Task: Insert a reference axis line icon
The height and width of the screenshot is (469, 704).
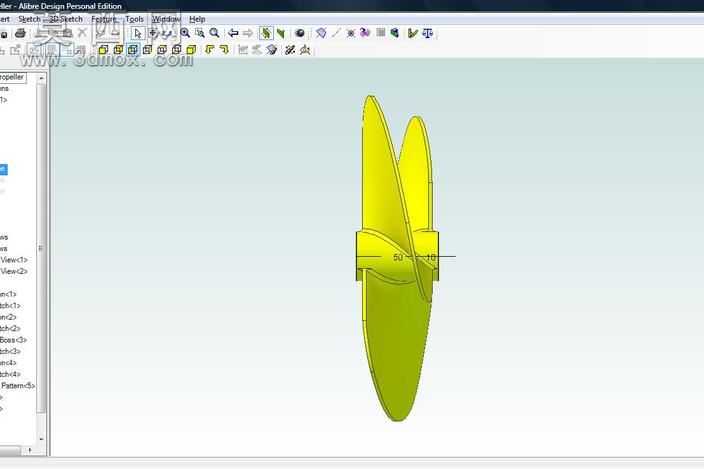Action: [336, 33]
